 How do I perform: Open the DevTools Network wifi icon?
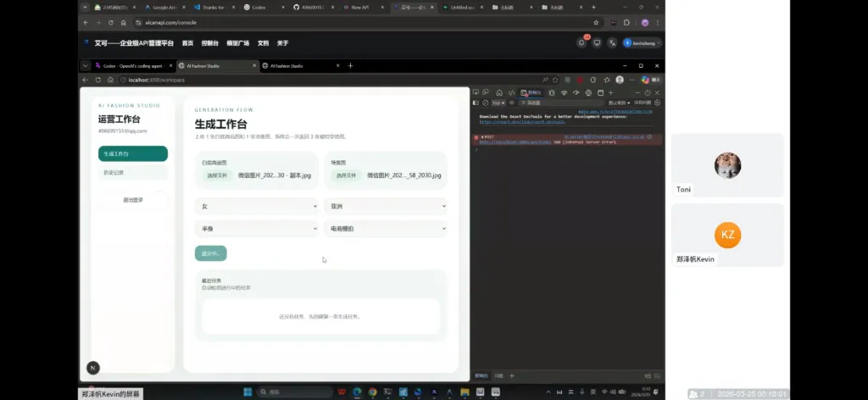[x=565, y=92]
